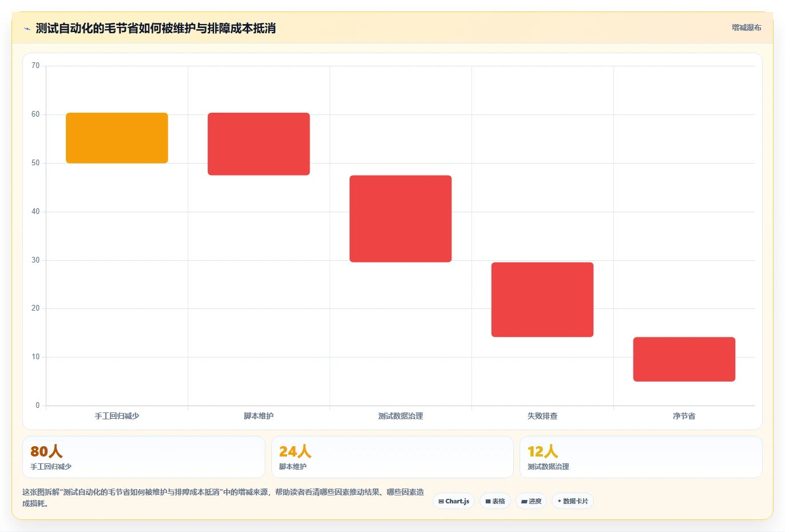The width and height of the screenshot is (785, 532).
Task: Click the orange 手工回归减少 bar
Action: click(x=117, y=138)
